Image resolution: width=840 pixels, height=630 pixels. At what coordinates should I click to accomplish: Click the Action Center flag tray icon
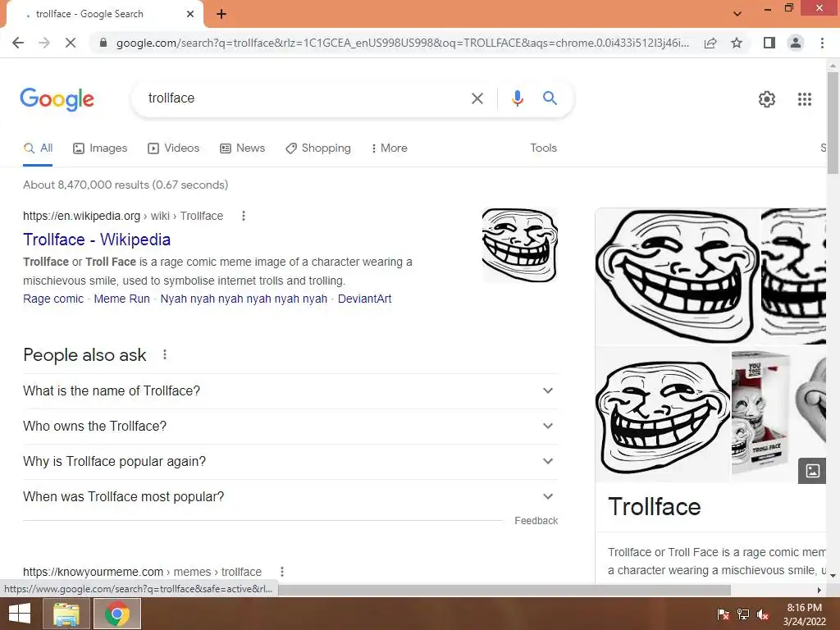tap(724, 614)
